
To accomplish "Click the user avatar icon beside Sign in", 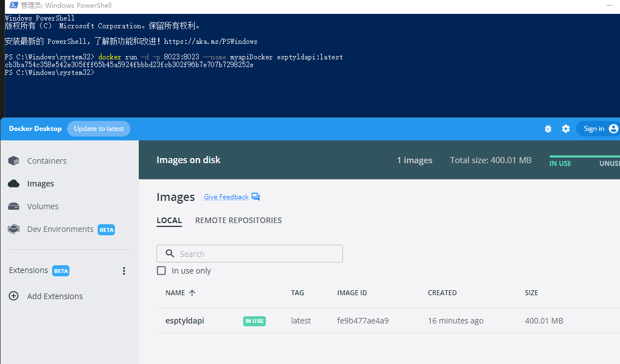I will pyautogui.click(x=613, y=129).
